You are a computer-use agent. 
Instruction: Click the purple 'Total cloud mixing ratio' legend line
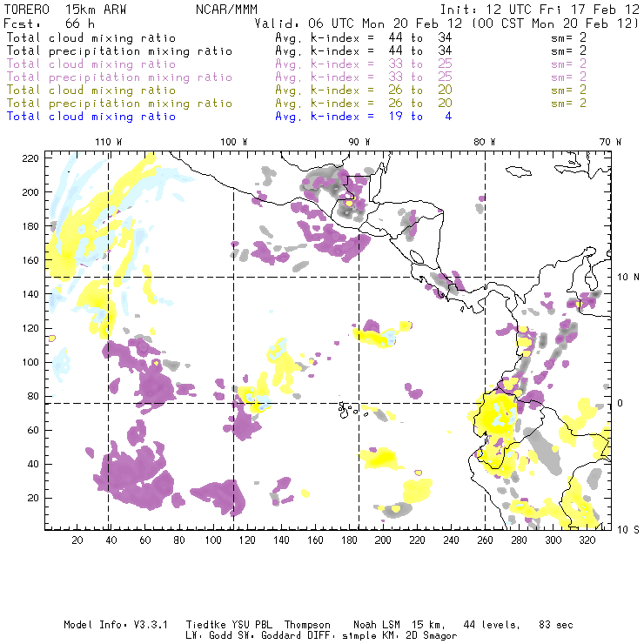pos(91,64)
